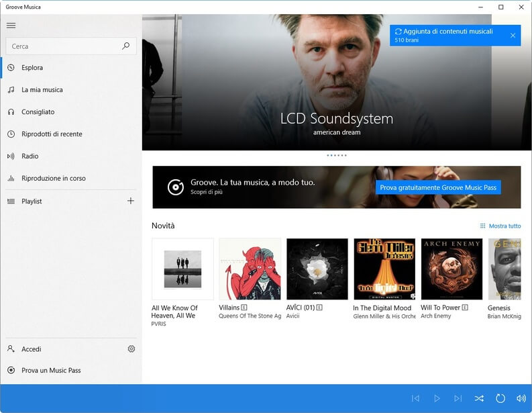Go to Consigliato section
The height and width of the screenshot is (413, 532).
coord(71,111)
